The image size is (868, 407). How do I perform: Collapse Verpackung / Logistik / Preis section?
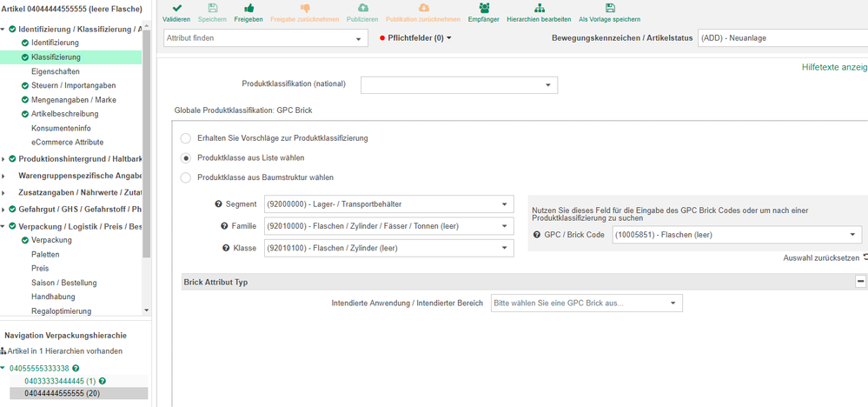pos(3,226)
